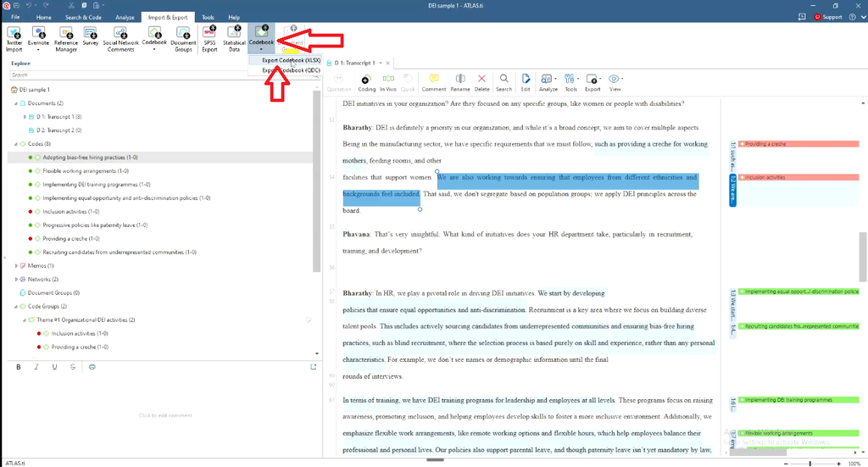This screenshot has width=868, height=467.
Task: Select the Flexible working arrangements code
Action: (86, 171)
